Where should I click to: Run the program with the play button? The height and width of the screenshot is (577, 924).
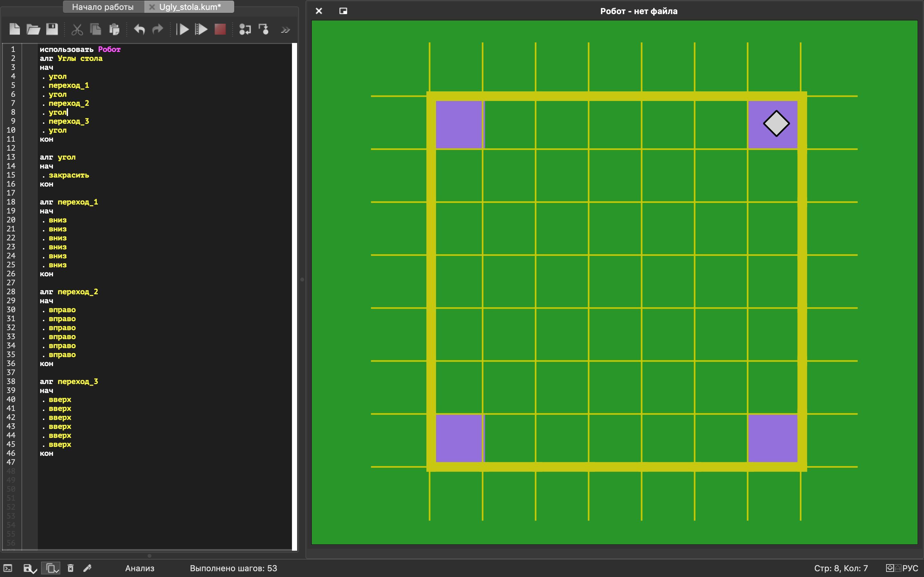(x=183, y=29)
